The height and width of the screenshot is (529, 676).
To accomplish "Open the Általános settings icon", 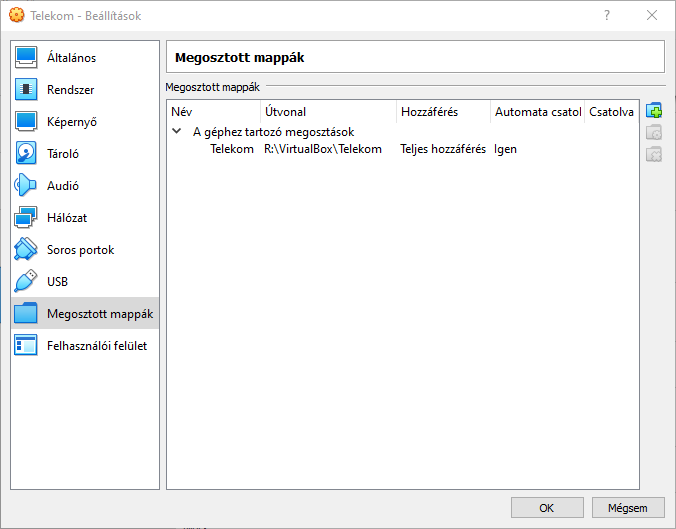I will [26, 57].
